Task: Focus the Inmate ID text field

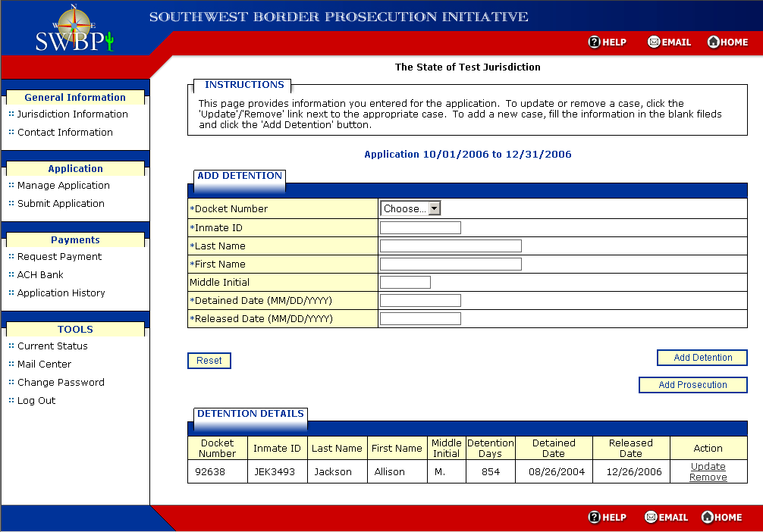Action: 420,227
